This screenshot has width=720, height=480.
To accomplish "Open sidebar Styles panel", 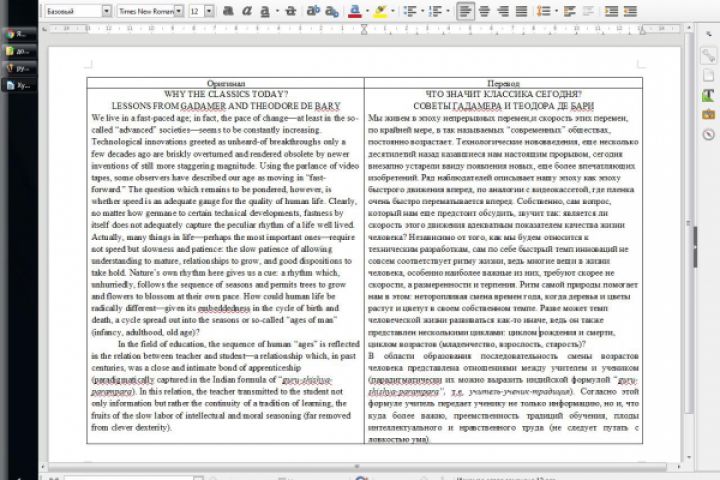I will 709,95.
